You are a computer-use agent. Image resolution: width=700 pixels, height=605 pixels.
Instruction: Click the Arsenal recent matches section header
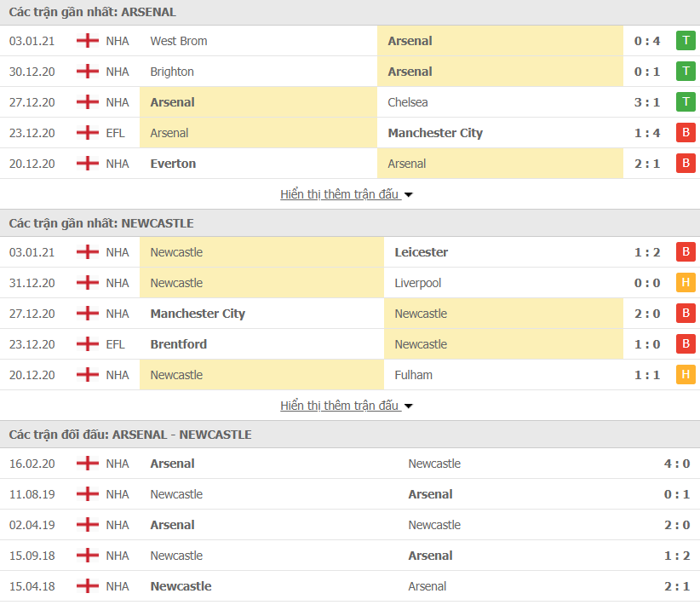(x=93, y=12)
